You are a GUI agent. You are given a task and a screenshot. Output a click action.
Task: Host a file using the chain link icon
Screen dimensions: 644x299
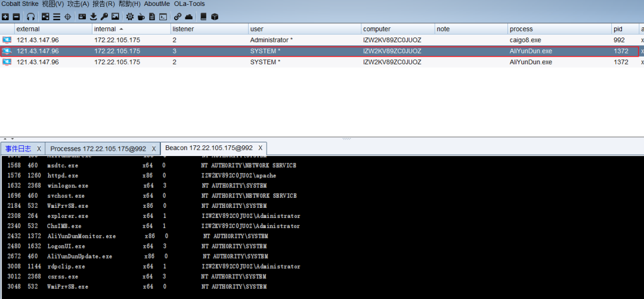(x=178, y=17)
